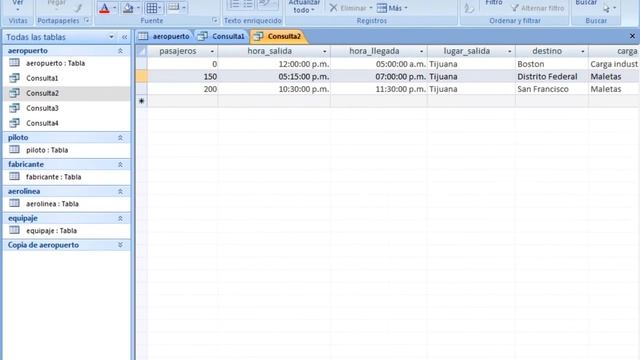Open aerolinea : Tabla

click(67, 204)
